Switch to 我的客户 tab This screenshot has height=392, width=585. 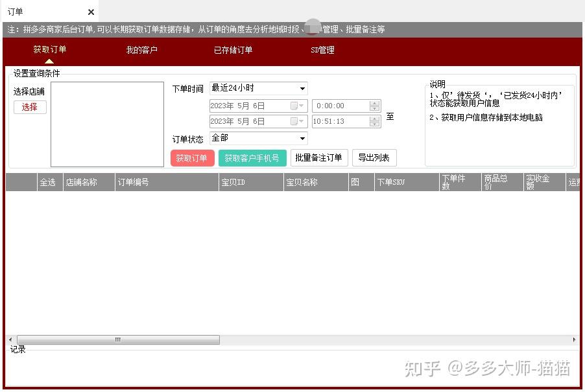141,50
